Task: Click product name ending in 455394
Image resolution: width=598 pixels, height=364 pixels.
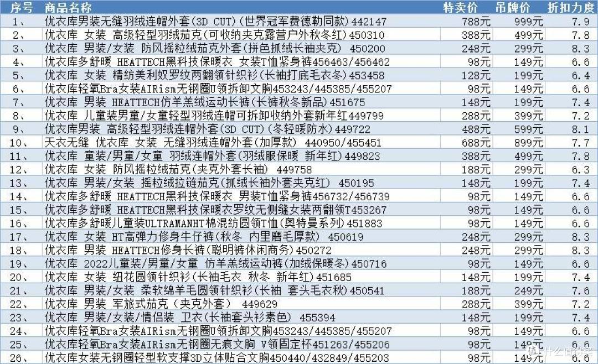Action: [190, 318]
